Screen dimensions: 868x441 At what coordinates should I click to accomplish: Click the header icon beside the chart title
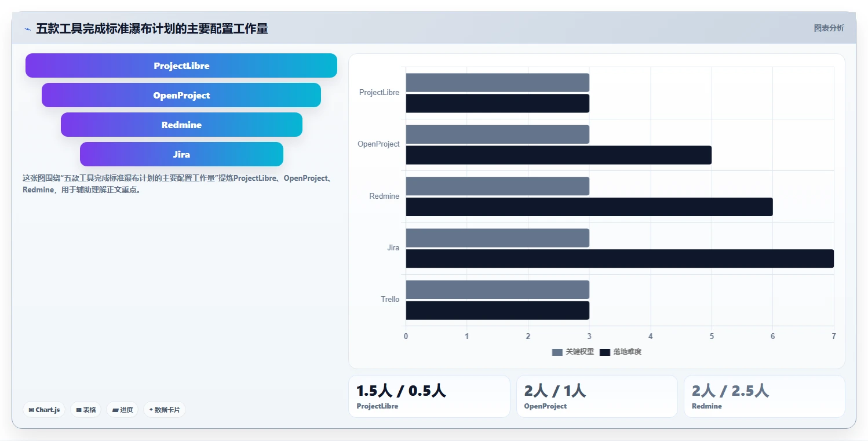[27, 29]
